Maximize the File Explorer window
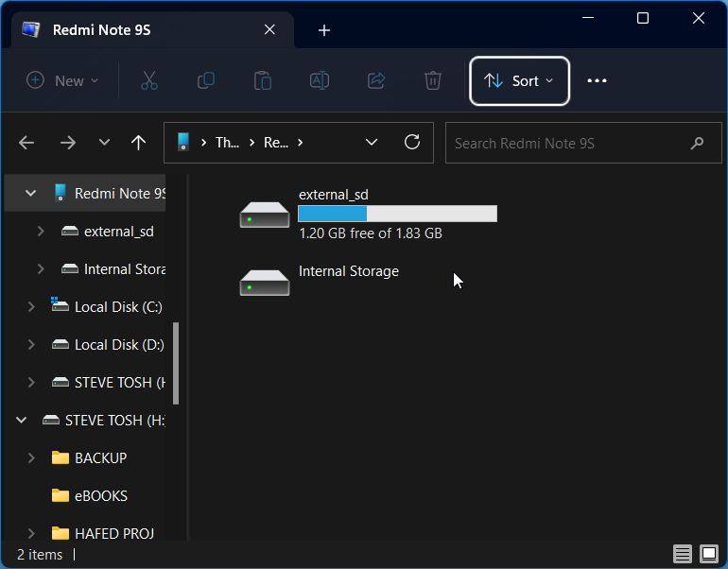This screenshot has height=569, width=728. [643, 18]
